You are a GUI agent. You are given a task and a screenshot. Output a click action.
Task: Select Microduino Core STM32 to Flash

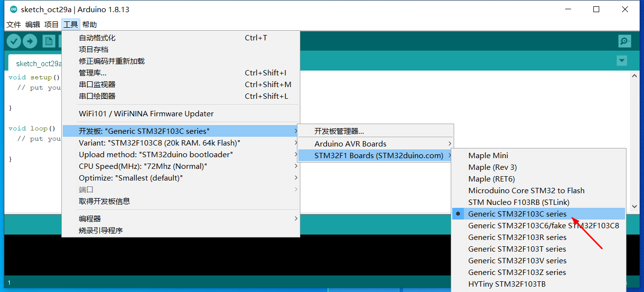(x=538, y=190)
